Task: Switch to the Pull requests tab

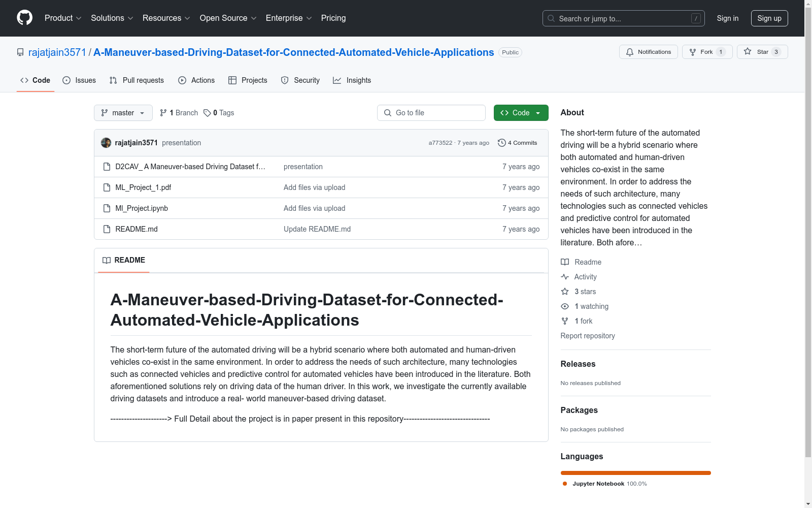Action: (137, 80)
